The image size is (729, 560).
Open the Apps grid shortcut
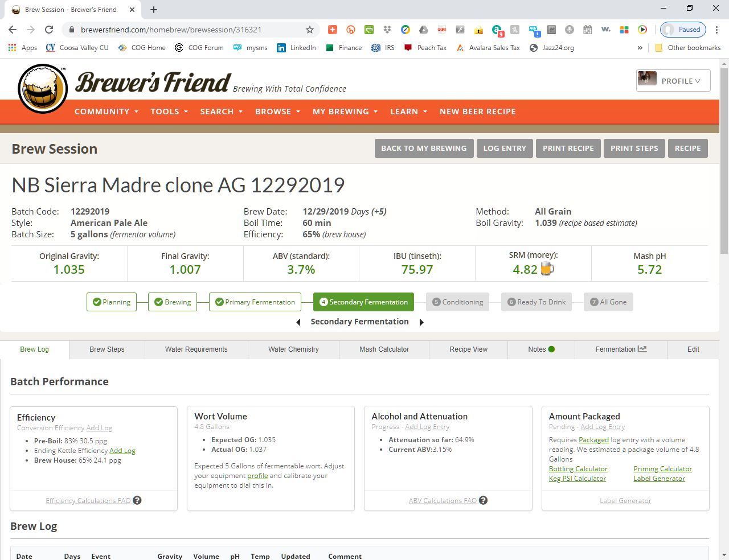(23, 48)
